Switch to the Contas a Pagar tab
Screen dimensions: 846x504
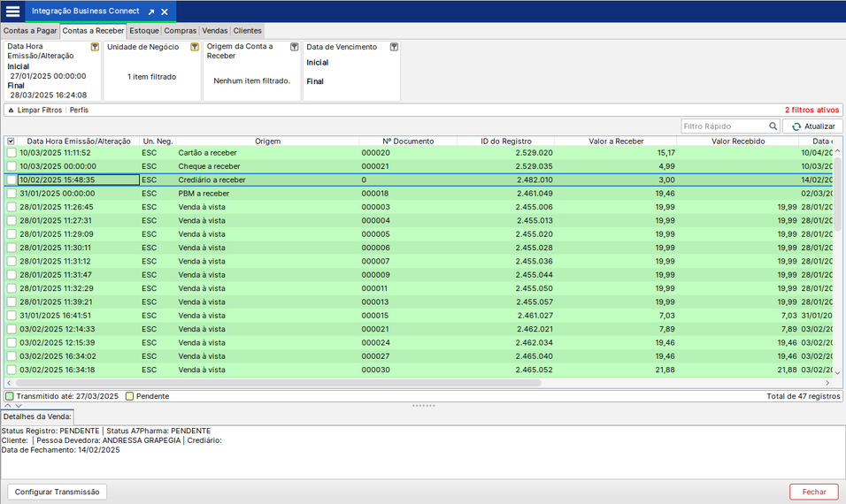coord(30,30)
